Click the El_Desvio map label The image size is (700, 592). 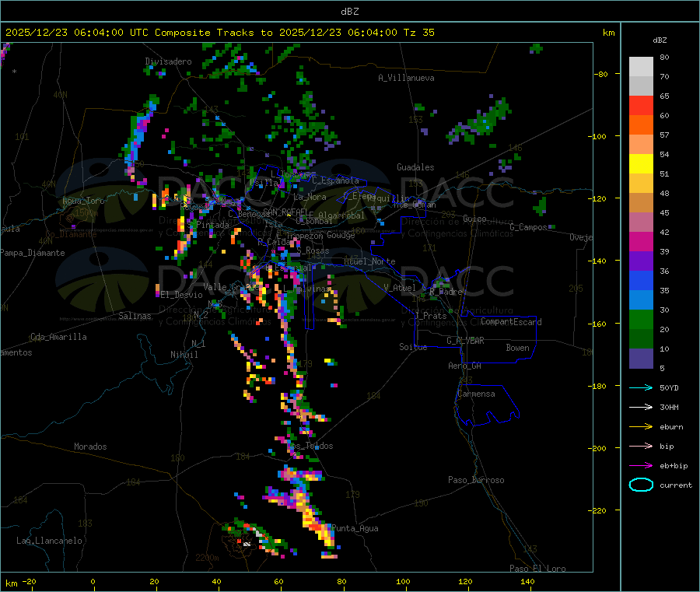(182, 295)
